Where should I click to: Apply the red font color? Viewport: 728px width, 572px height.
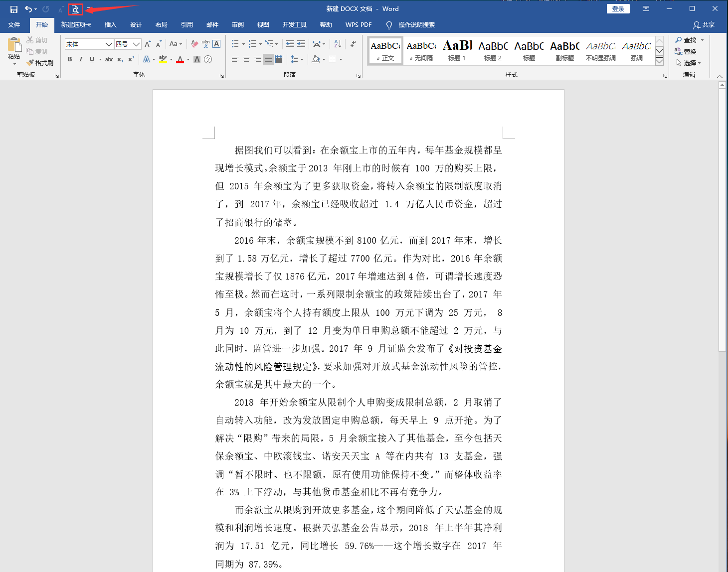pyautogui.click(x=180, y=59)
